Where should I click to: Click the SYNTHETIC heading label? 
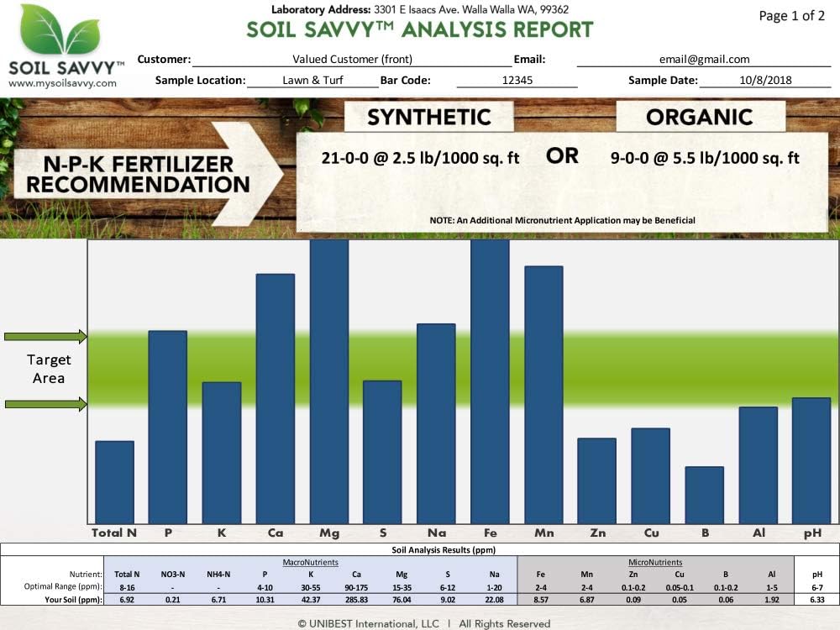tap(428, 118)
